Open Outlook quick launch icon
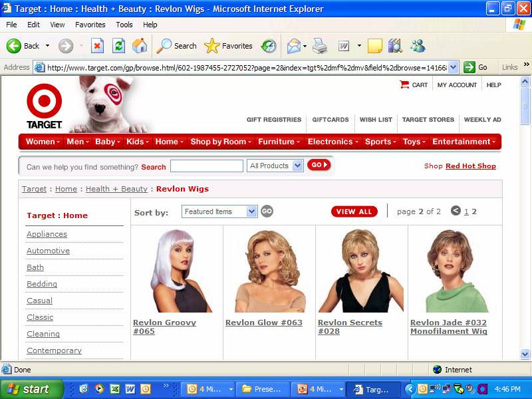The width and height of the screenshot is (532, 399). point(146,388)
